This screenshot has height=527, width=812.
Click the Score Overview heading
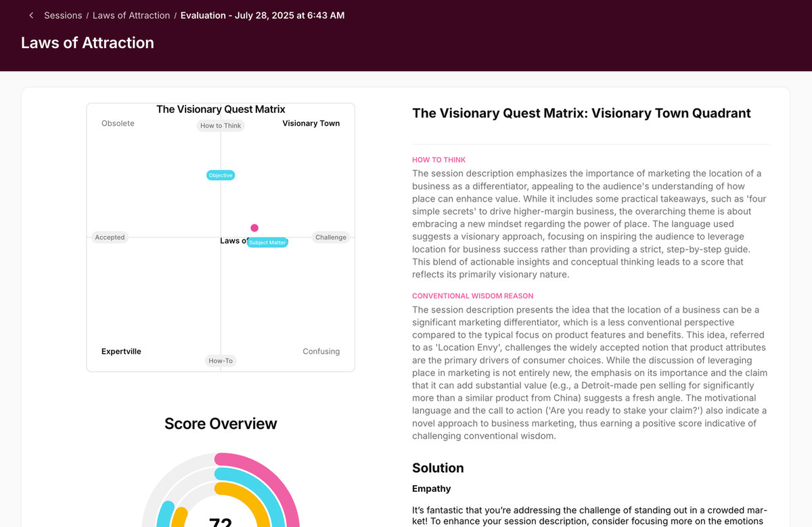[x=221, y=423]
